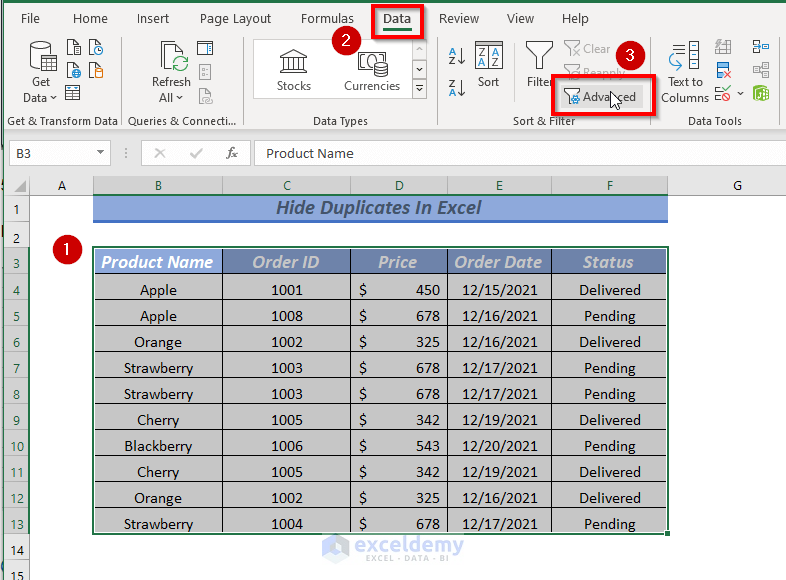Image resolution: width=786 pixels, height=580 pixels.
Task: Click the Remove Duplicates icon
Action: (724, 71)
